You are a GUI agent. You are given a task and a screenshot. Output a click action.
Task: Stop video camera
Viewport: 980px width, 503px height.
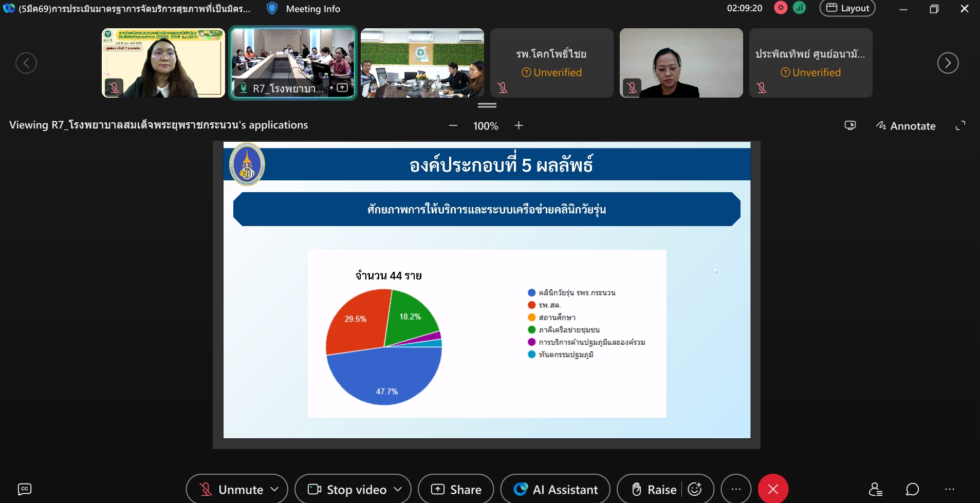click(347, 489)
